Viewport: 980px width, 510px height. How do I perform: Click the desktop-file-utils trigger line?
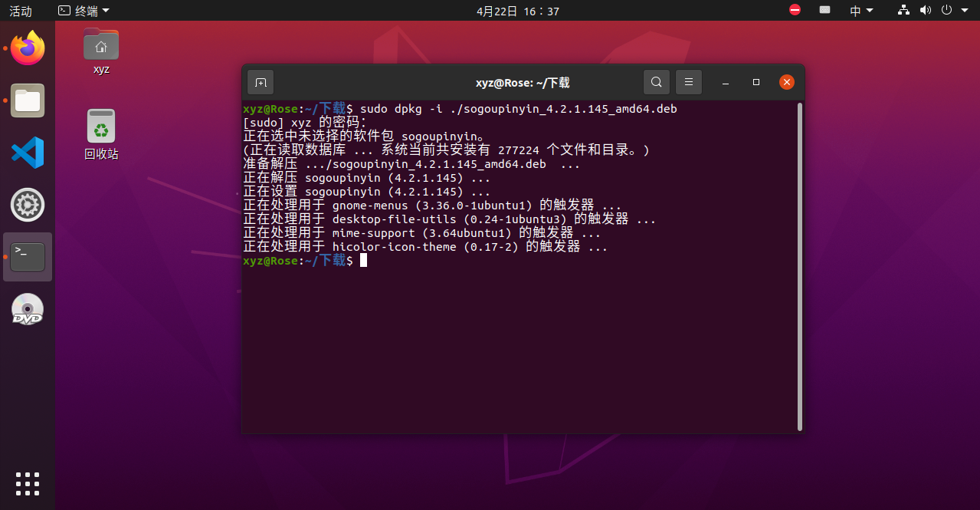[x=450, y=219]
